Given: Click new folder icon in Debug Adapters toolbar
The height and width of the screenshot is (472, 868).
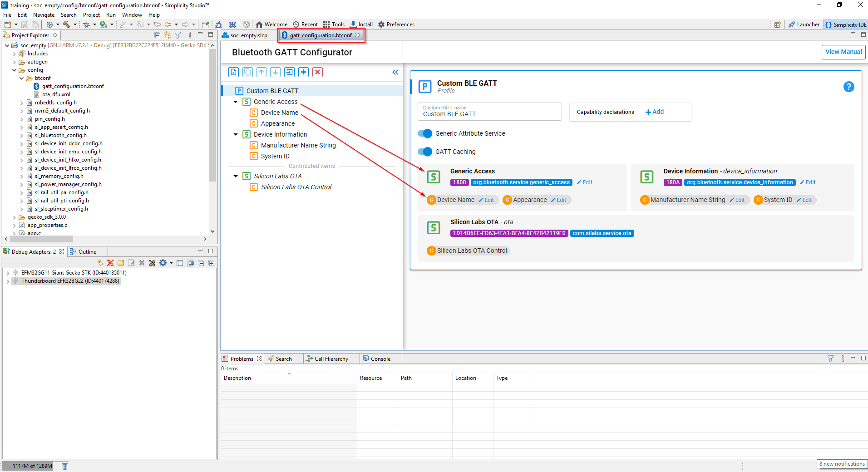Looking at the screenshot, I should [121, 263].
